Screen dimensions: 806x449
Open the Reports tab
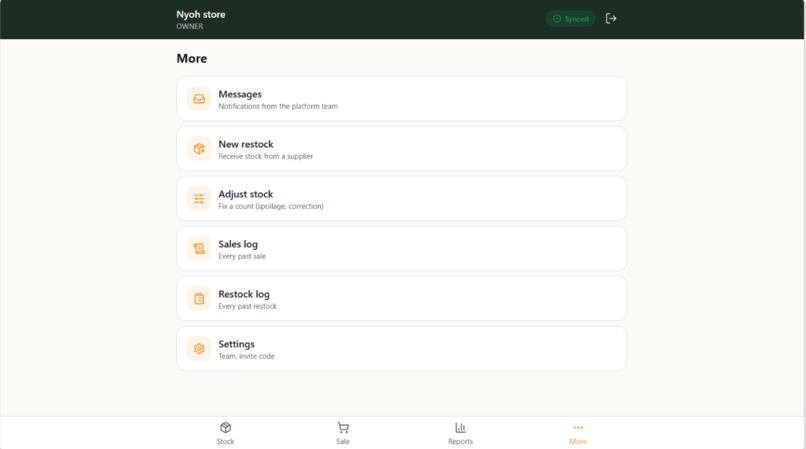pyautogui.click(x=460, y=433)
